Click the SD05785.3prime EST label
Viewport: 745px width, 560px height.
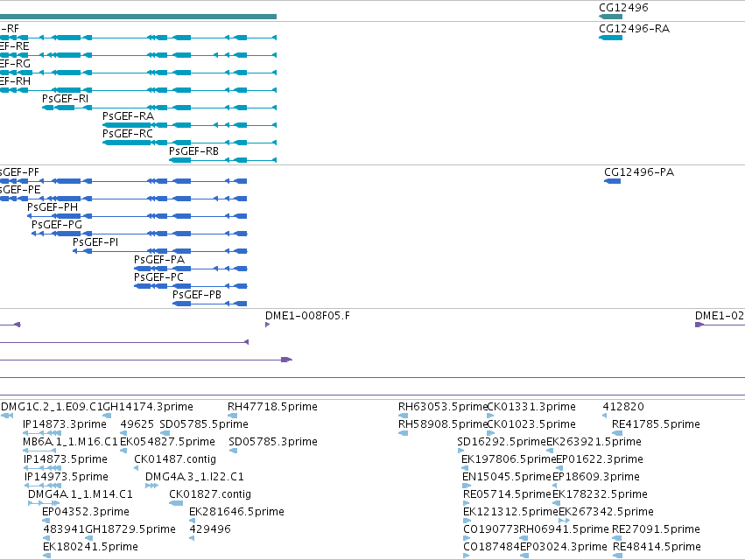pos(273,442)
